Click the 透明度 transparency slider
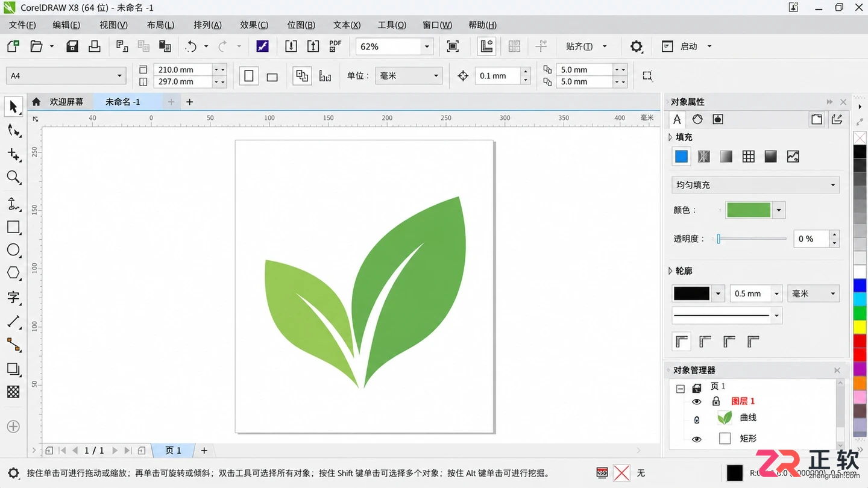This screenshot has width=868, height=488. click(752, 239)
